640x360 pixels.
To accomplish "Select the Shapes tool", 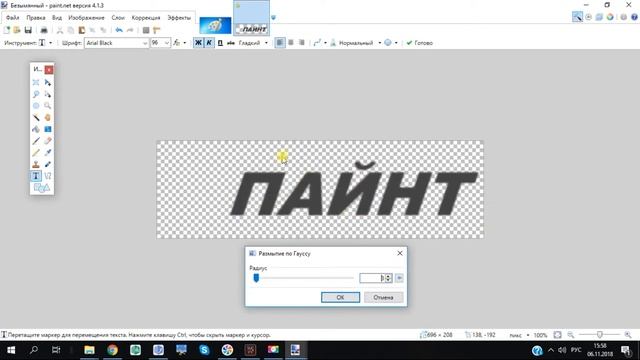I will coord(42,188).
